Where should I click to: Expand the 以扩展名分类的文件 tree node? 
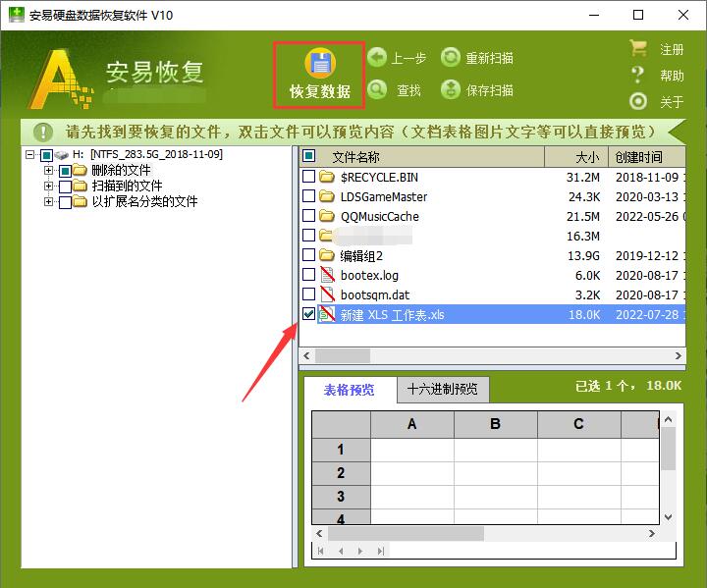point(48,201)
